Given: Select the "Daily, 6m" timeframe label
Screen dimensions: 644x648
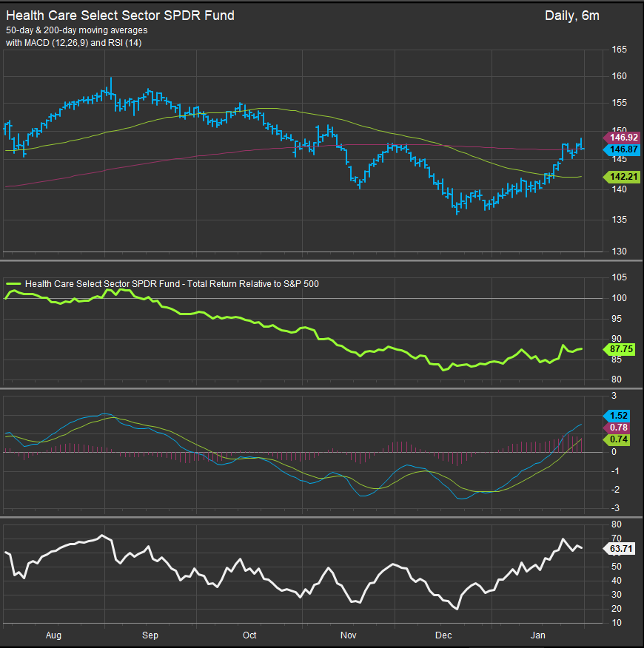Looking at the screenshot, I should 571,16.
